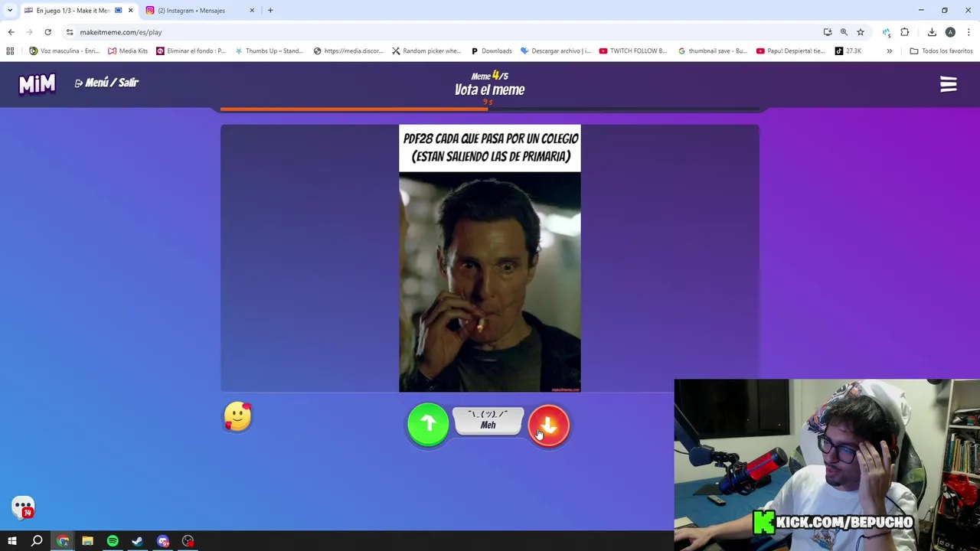The width and height of the screenshot is (980, 551).
Task: Open OBS Studio from the taskbar
Action: coord(188,541)
